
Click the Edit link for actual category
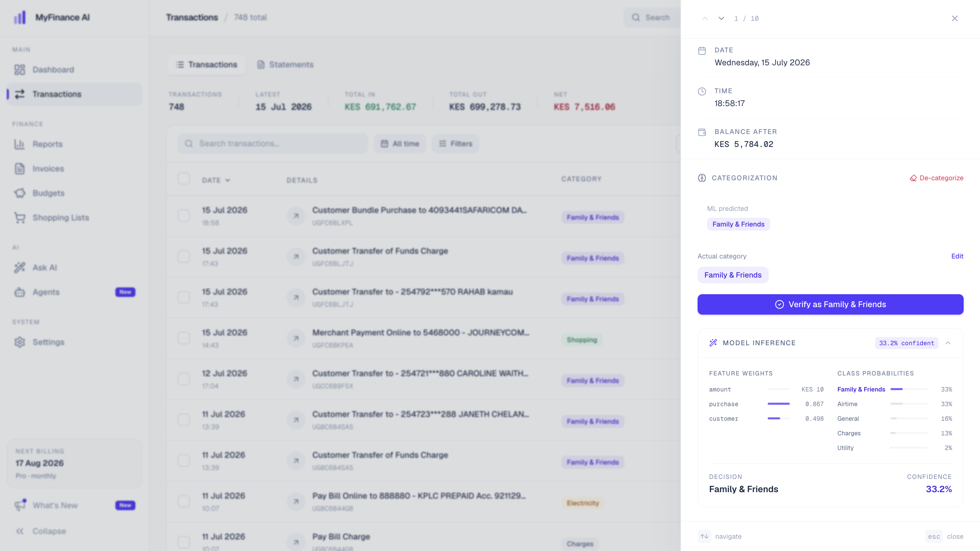click(957, 256)
